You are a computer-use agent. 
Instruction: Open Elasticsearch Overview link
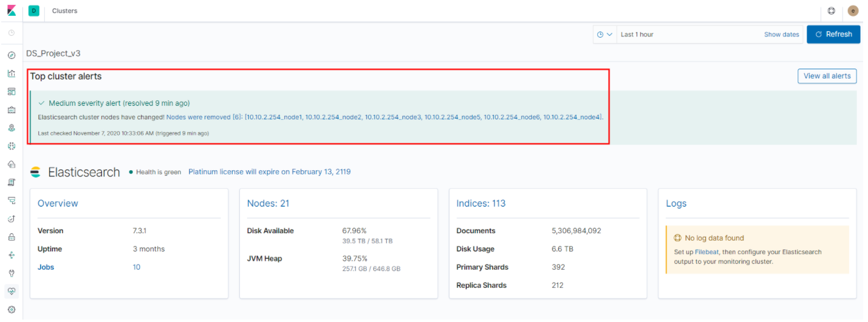coord(58,204)
